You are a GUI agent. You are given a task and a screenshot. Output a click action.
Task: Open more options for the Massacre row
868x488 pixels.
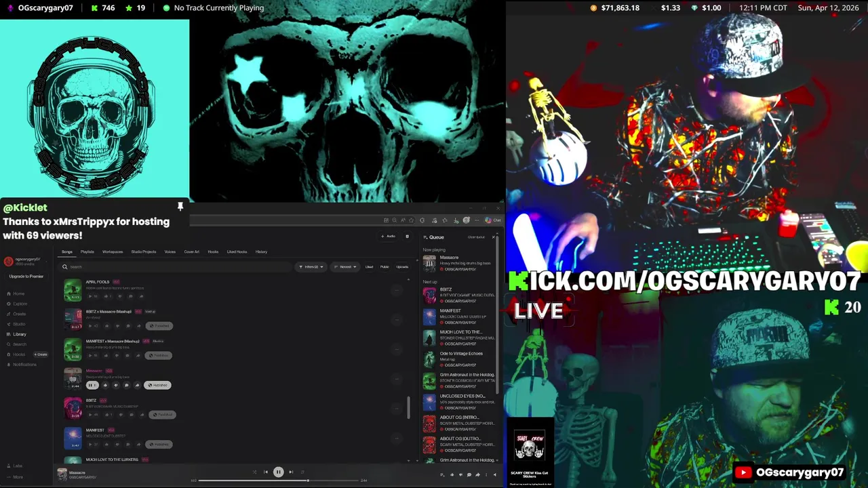click(x=397, y=379)
